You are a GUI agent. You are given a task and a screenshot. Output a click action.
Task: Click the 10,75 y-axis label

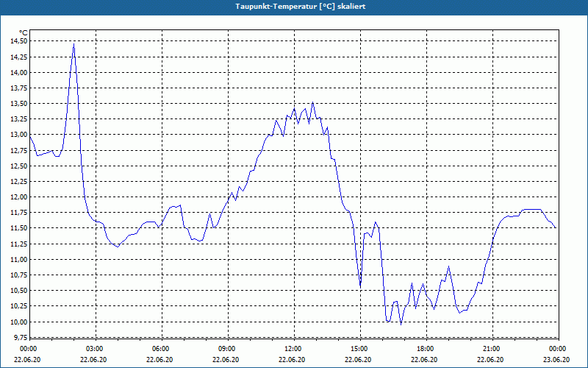tap(19, 275)
